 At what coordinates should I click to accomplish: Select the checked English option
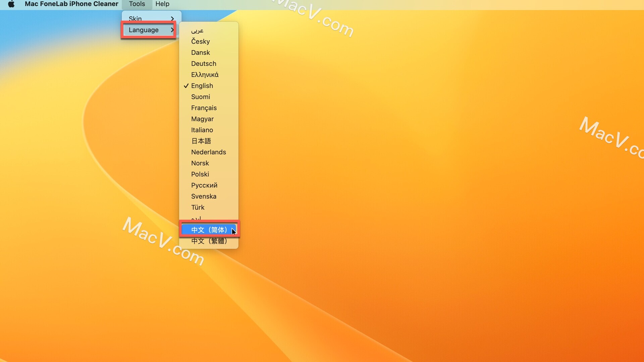(209, 86)
